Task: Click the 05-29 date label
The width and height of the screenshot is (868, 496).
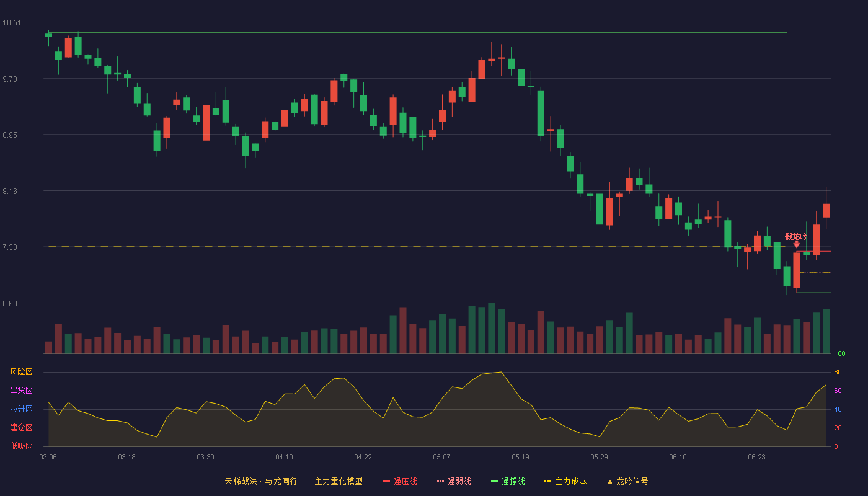Action: click(599, 457)
